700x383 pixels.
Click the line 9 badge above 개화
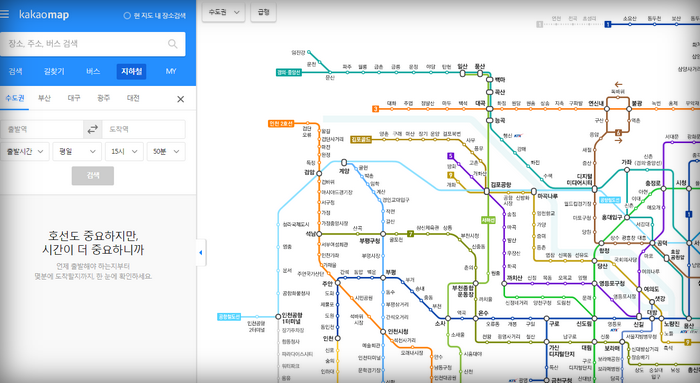click(450, 175)
